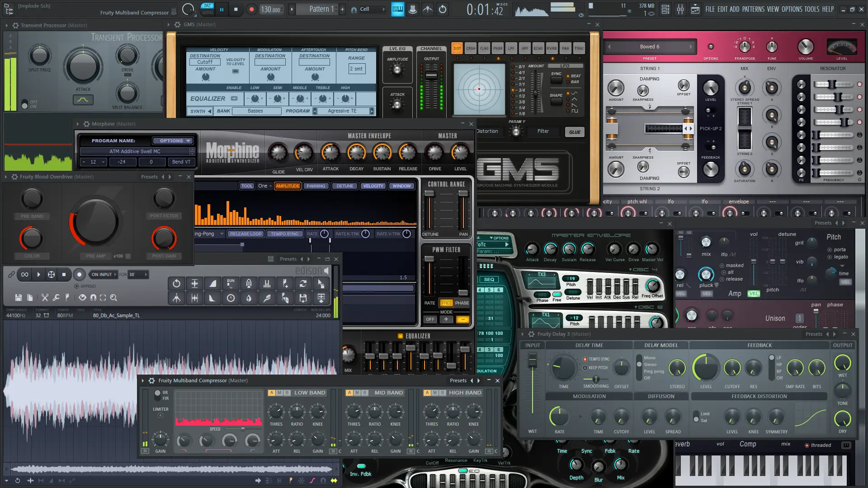Image resolution: width=868 pixels, height=488 pixels.
Task: Click the Edison save sample disk icon
Action: pyautogui.click(x=19, y=298)
